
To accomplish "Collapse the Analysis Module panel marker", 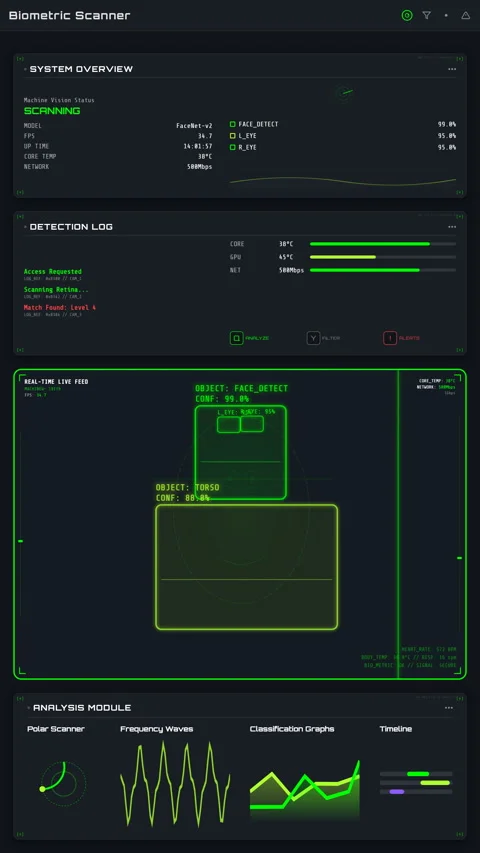I will [x=29, y=708].
